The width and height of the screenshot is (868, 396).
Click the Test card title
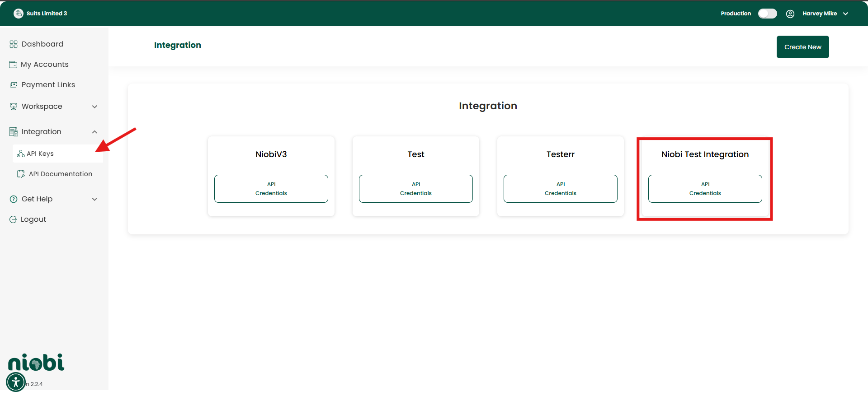416,154
